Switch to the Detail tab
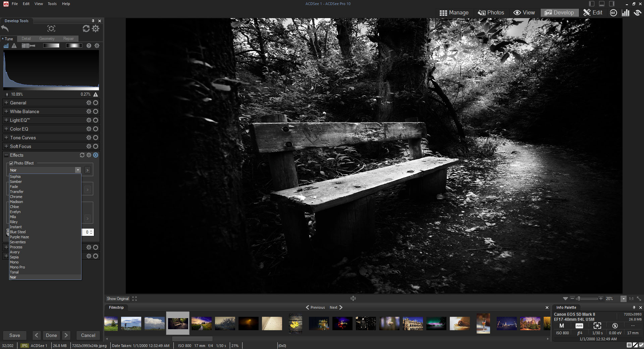This screenshot has width=644, height=349. click(26, 39)
